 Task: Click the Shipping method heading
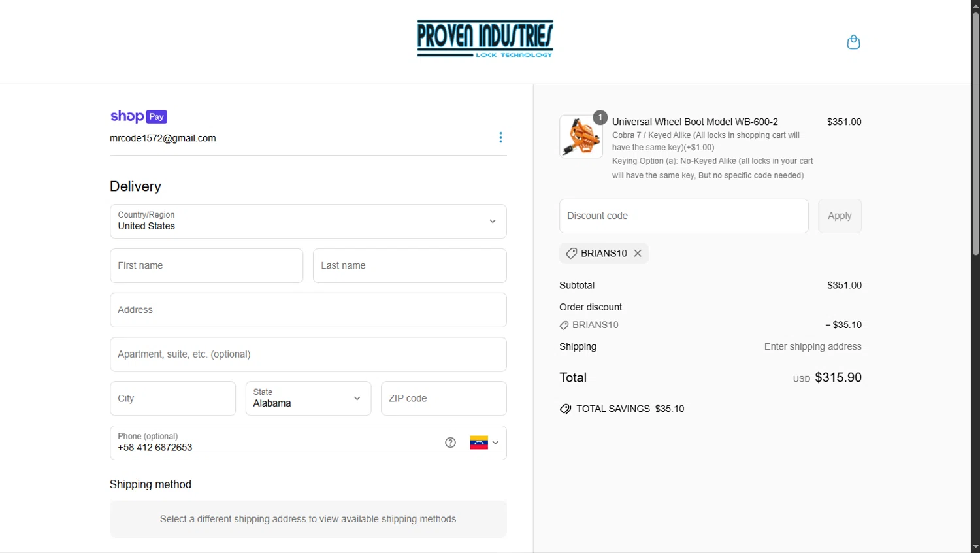(150, 484)
